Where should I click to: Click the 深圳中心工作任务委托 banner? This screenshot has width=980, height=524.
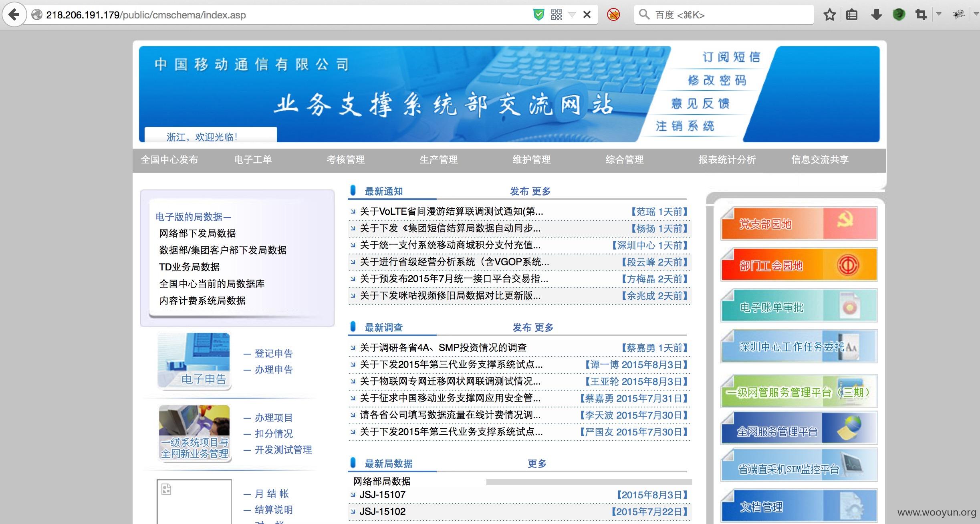click(799, 346)
